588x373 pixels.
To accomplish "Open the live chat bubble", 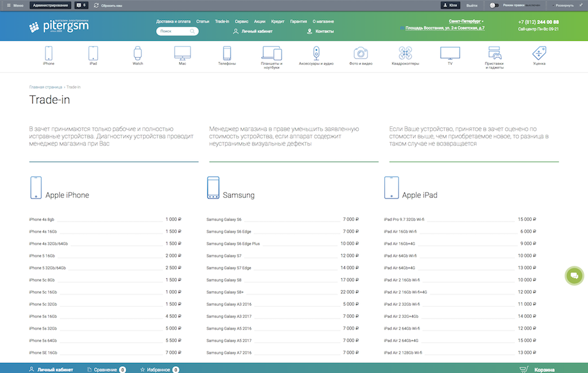I will 574,276.
